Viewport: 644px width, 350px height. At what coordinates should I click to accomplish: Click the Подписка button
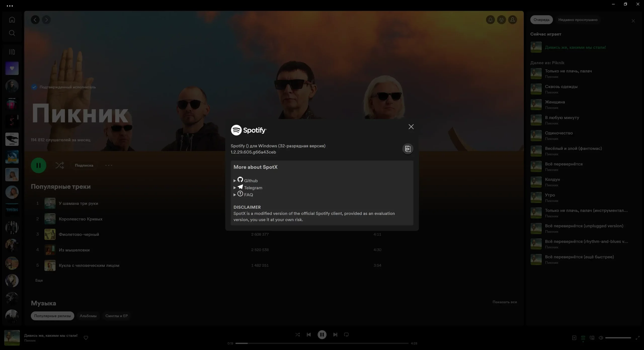click(84, 165)
